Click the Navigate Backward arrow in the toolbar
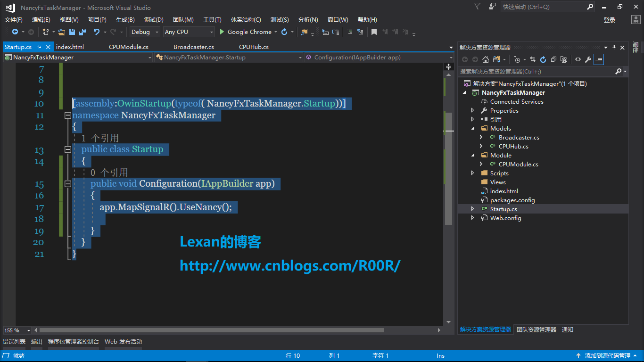Image resolution: width=644 pixels, height=362 pixels. (15, 32)
